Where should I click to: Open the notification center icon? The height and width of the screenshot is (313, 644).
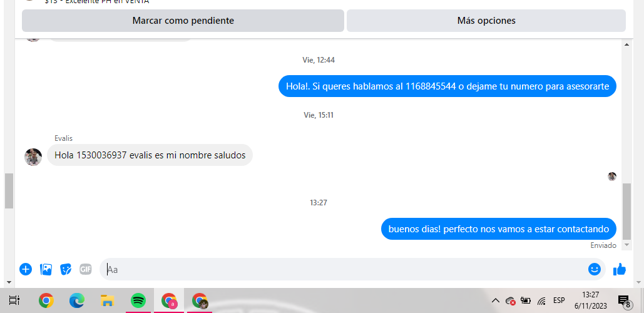pos(625,301)
